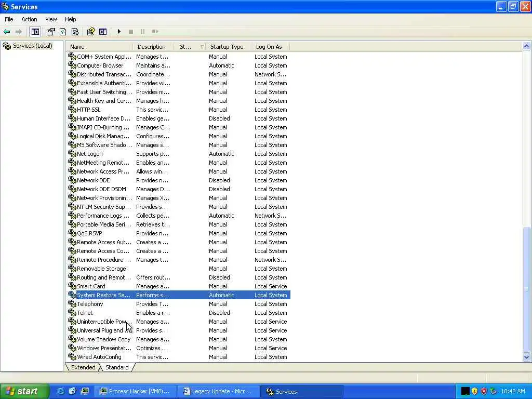Click the gear icon of Wired AutoConfig service
The height and width of the screenshot is (399, 532).
point(72,356)
